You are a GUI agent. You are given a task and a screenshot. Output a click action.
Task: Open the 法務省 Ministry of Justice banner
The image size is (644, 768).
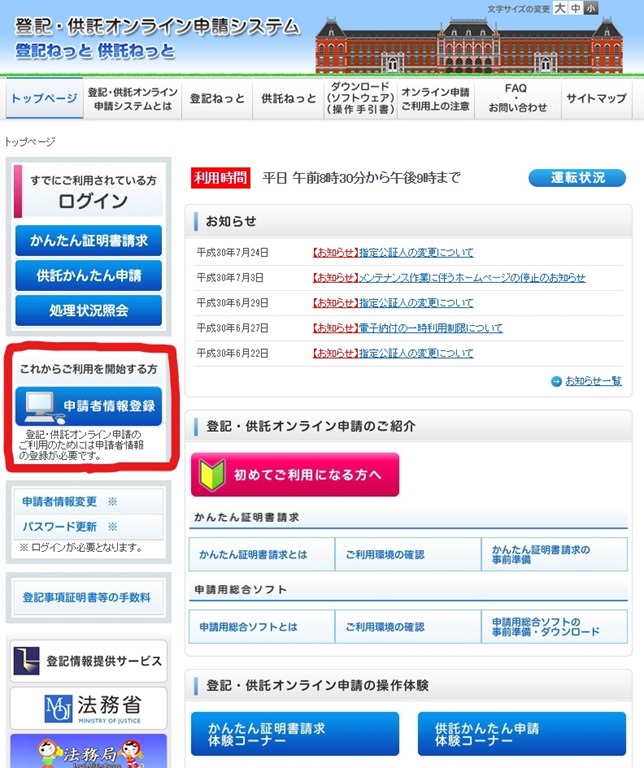click(88, 708)
